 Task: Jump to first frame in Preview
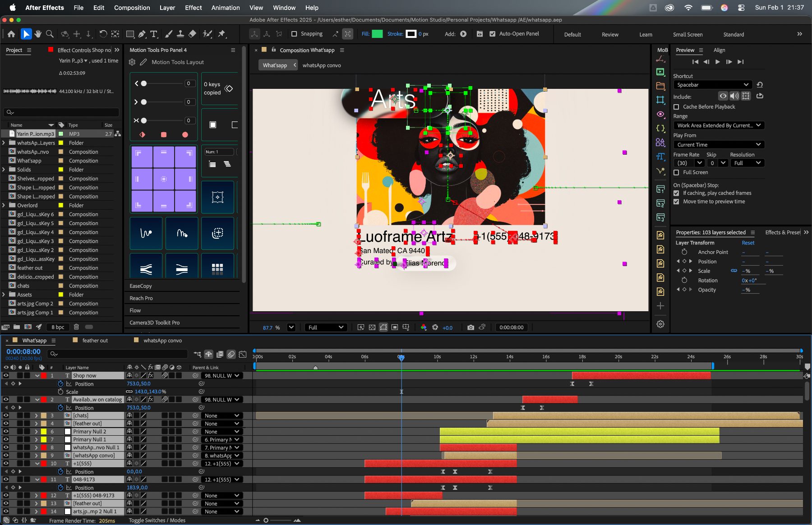pos(695,62)
